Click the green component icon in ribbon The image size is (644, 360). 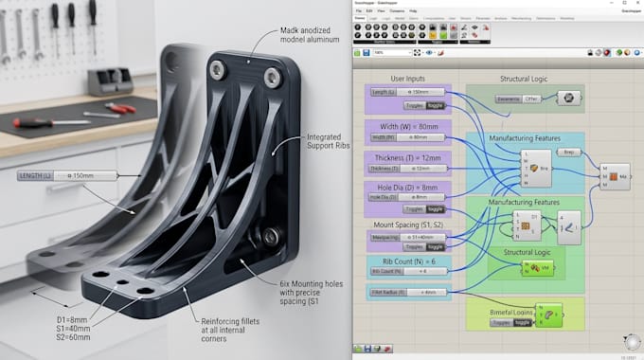(x=443, y=35)
